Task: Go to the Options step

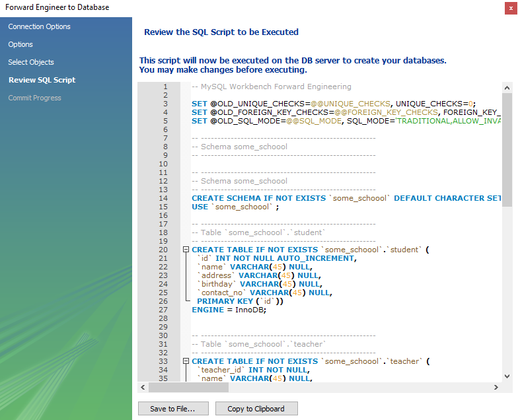Action: pos(20,44)
